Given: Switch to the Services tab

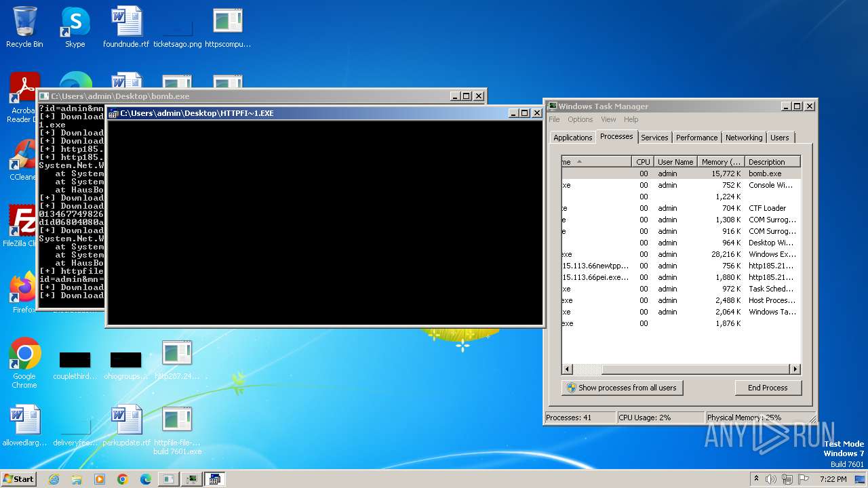Looking at the screenshot, I should (654, 138).
